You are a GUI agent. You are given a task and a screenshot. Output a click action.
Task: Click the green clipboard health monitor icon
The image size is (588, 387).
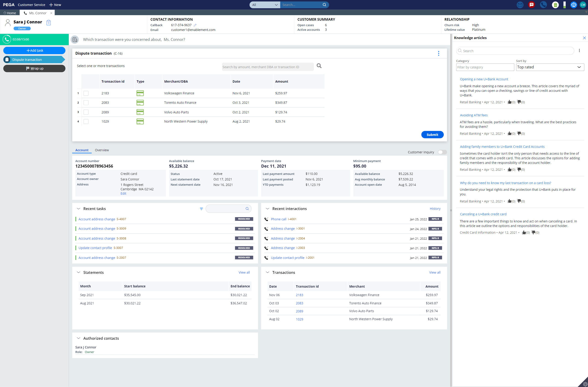pos(555,5)
